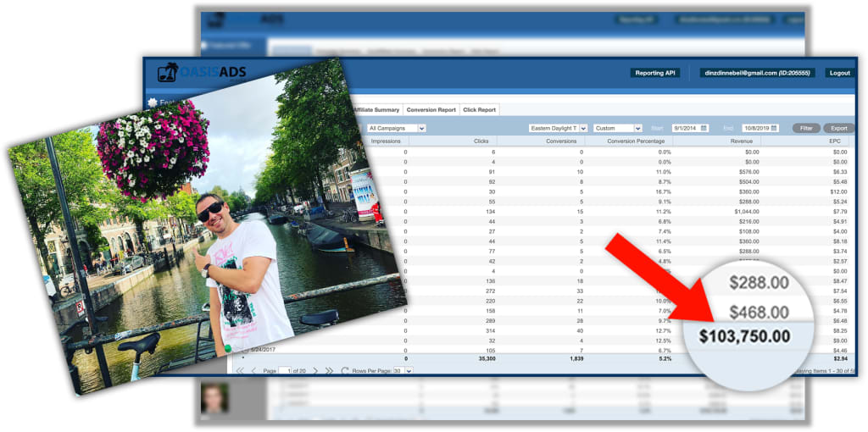Change the Eastern Daylight timezone dropdown
Image resolution: width=868 pixels, height=432 pixels.
(558, 128)
